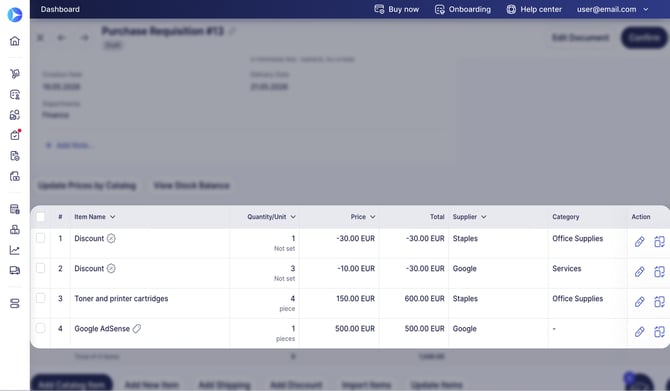Click the check badge beside row 1 Discount

click(x=111, y=238)
